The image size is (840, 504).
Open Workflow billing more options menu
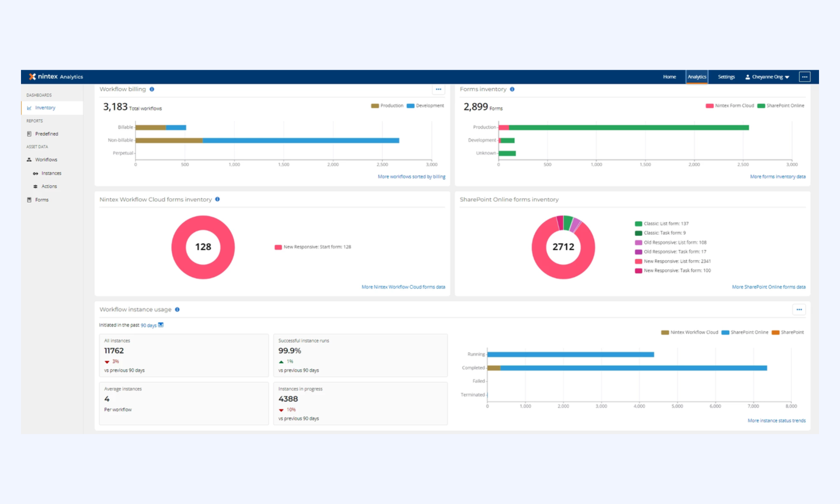tap(438, 89)
